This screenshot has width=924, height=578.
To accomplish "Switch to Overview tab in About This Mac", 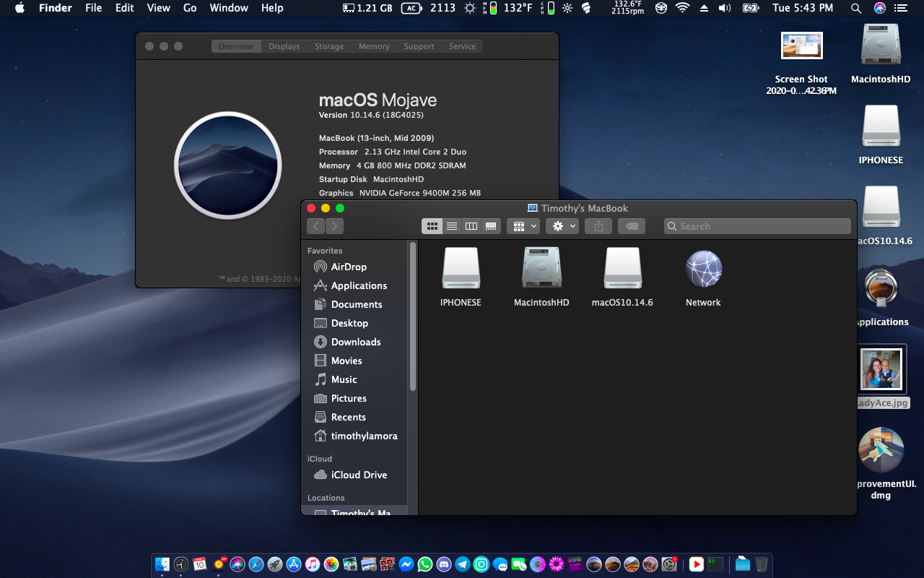I will [236, 46].
